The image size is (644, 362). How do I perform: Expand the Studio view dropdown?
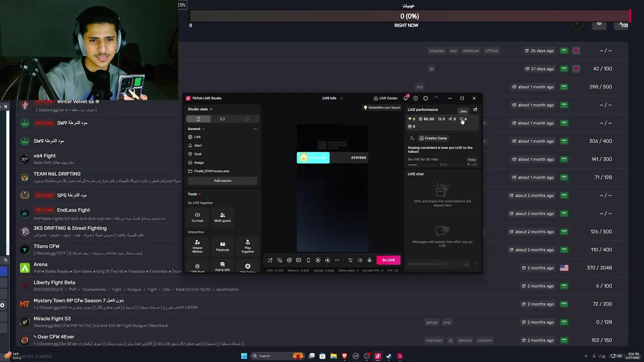point(200,109)
